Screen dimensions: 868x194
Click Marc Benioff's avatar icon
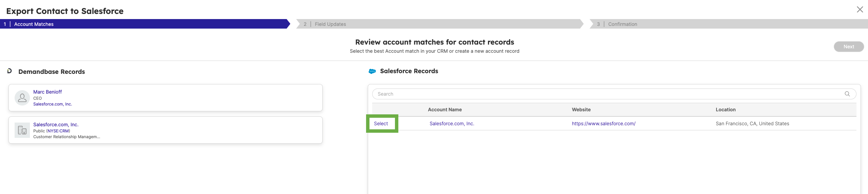(x=22, y=98)
